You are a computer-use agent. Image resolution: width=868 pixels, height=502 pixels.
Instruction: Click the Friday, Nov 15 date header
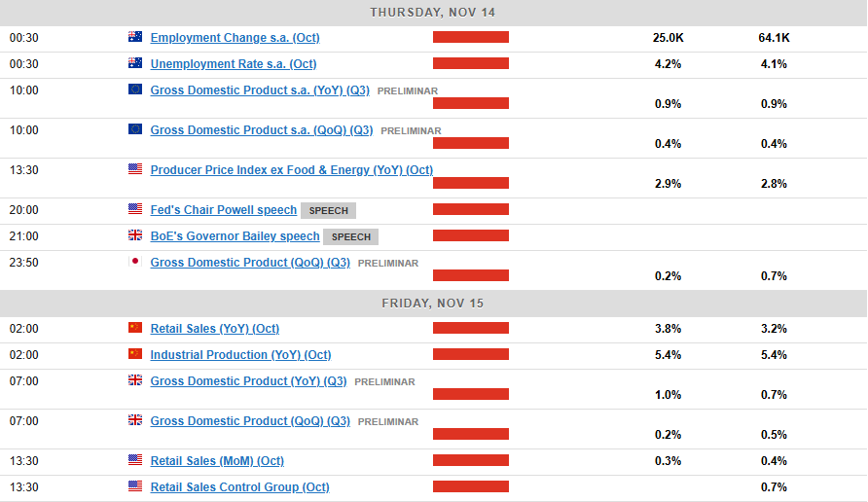click(x=433, y=303)
